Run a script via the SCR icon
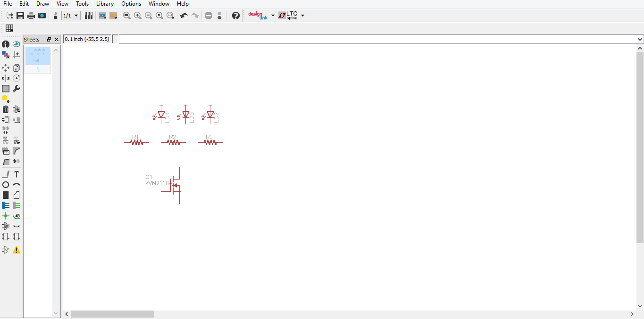644x319 pixels. [102, 16]
